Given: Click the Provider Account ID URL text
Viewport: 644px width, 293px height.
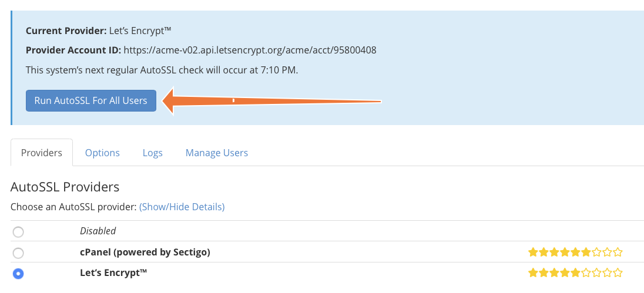Looking at the screenshot, I should [250, 50].
